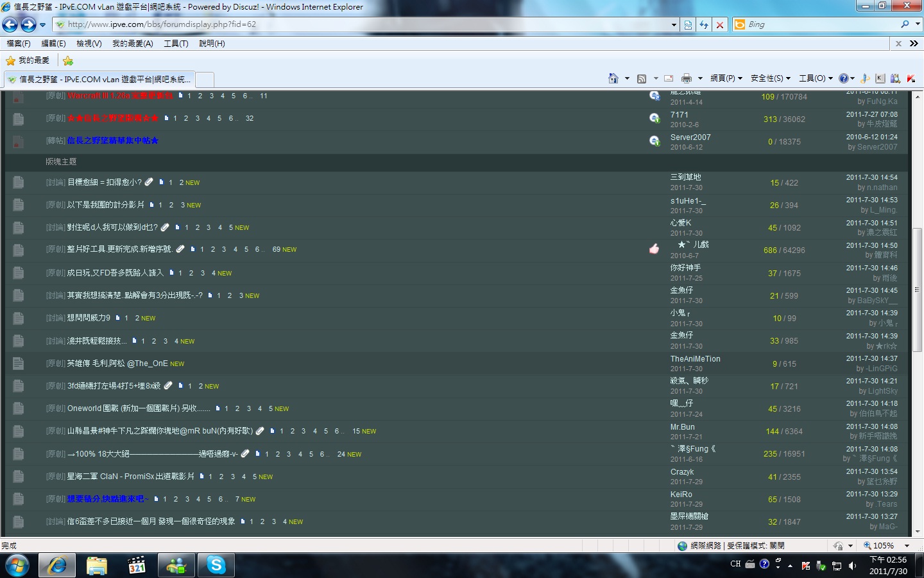Open a new blank tab
This screenshot has width=924, height=578.
point(205,80)
